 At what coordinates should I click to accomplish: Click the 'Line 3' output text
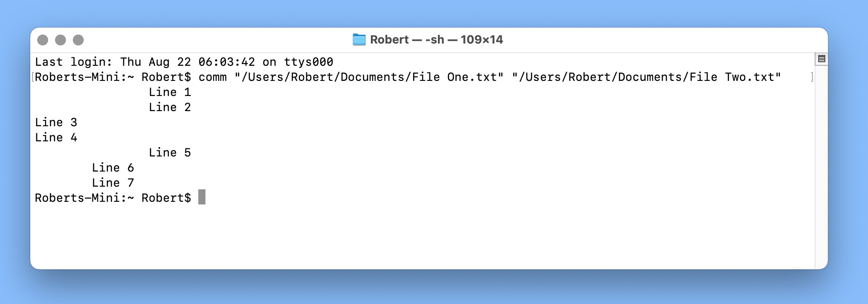(x=56, y=122)
